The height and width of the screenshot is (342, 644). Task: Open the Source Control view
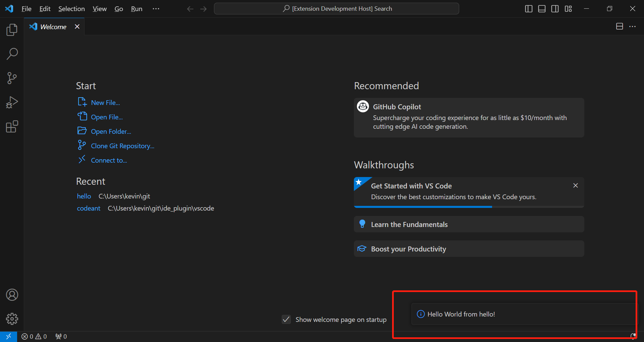click(x=12, y=78)
